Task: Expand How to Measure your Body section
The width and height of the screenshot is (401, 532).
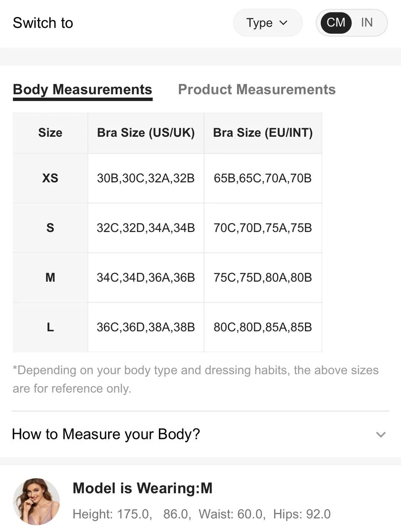Action: tap(106, 434)
